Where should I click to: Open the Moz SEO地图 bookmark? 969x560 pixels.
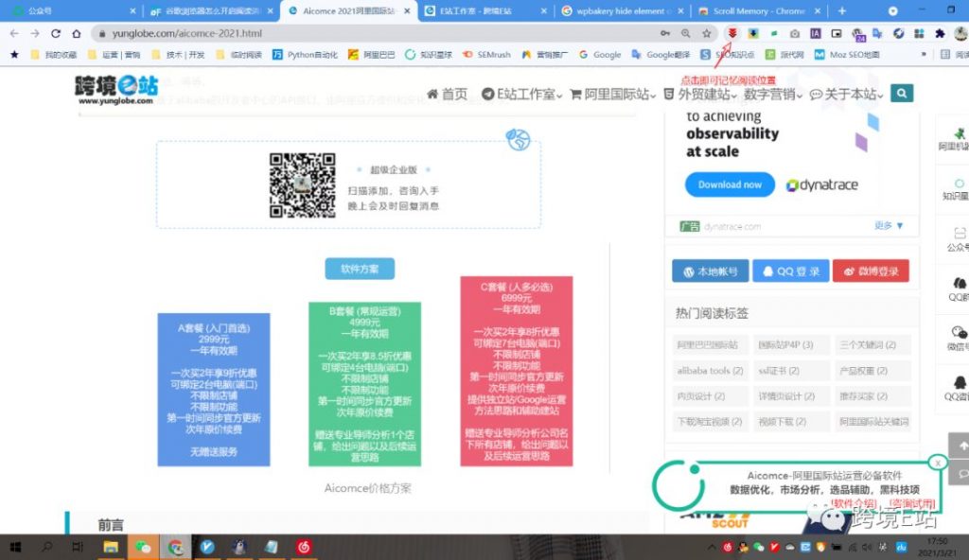847,55
